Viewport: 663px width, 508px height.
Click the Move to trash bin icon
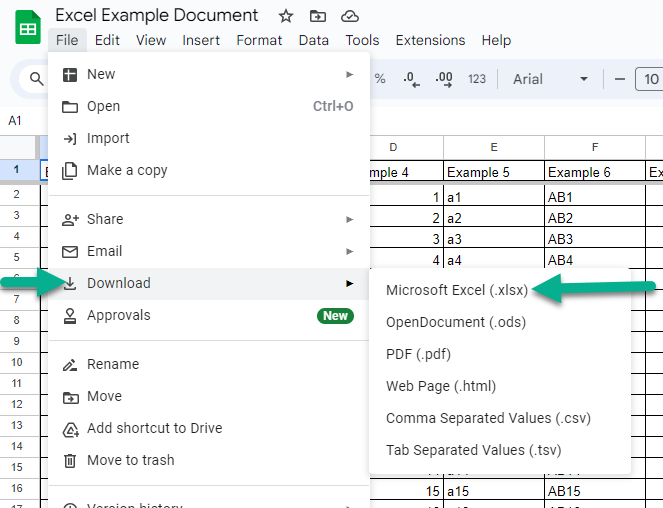coord(70,461)
